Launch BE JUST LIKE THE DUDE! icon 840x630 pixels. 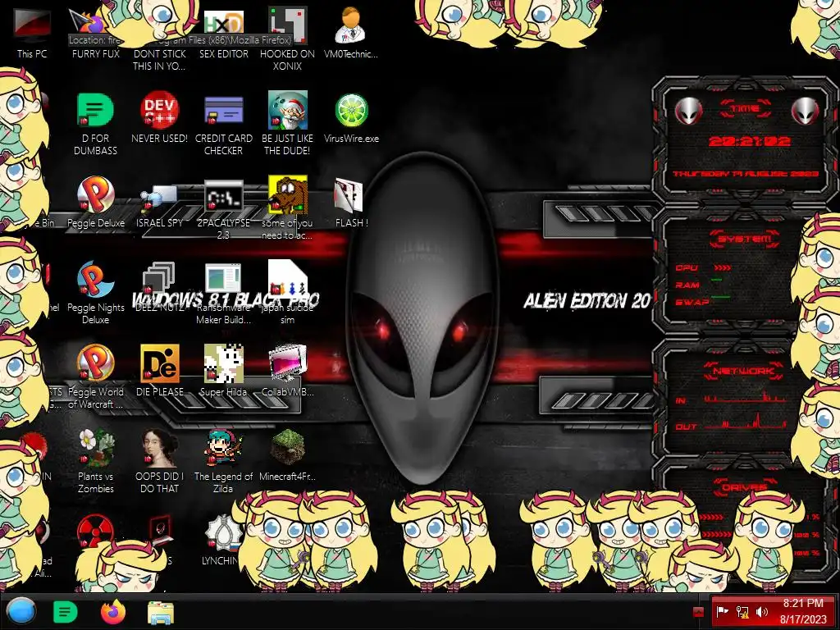[x=287, y=123]
